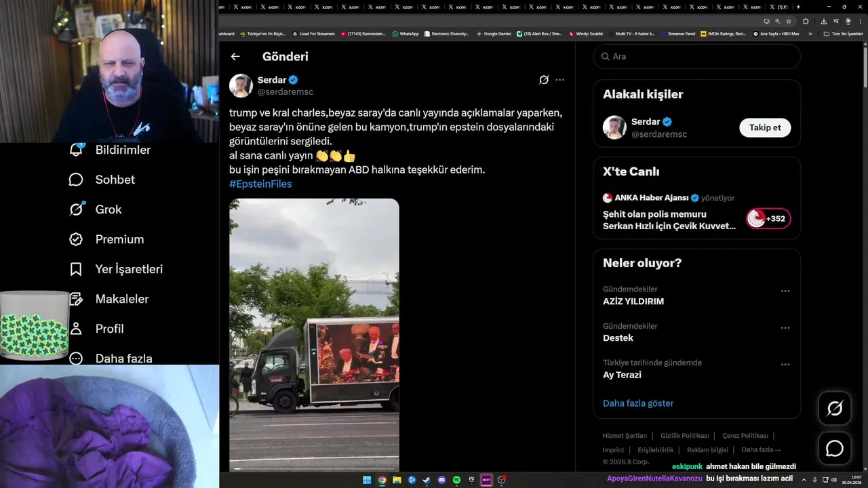
Task: Click the #EpsteinFiles hashtag
Action: [x=260, y=184]
